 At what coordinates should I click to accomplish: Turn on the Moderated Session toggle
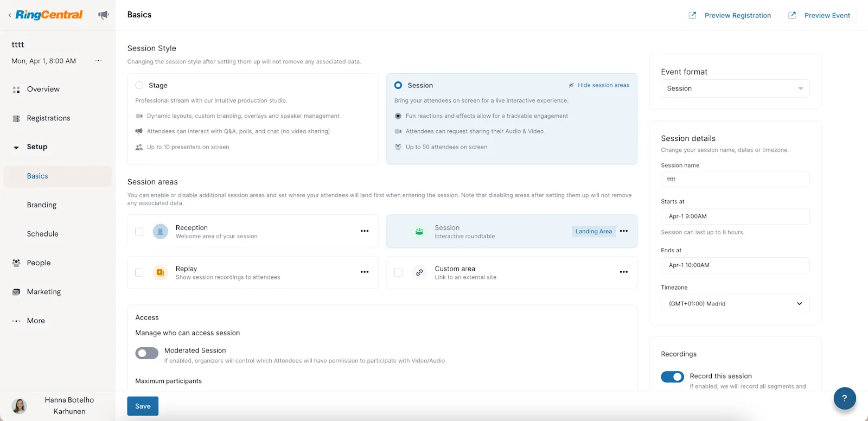click(147, 353)
